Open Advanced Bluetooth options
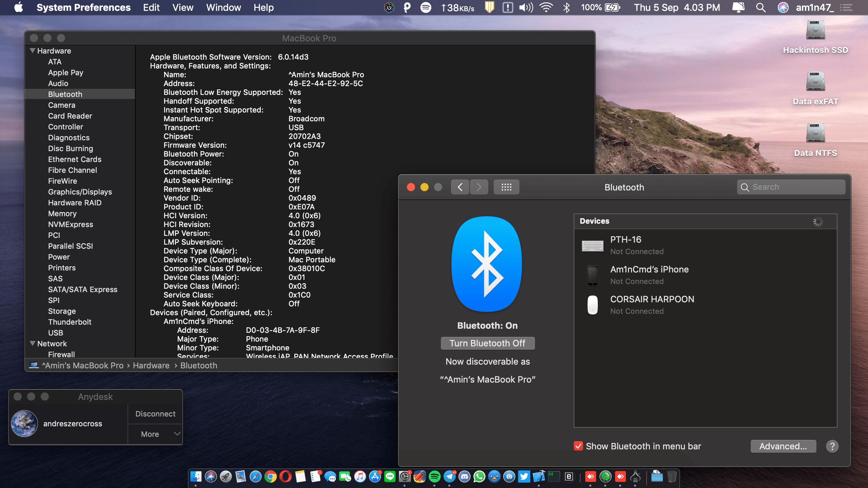Image resolution: width=868 pixels, height=488 pixels. point(783,446)
